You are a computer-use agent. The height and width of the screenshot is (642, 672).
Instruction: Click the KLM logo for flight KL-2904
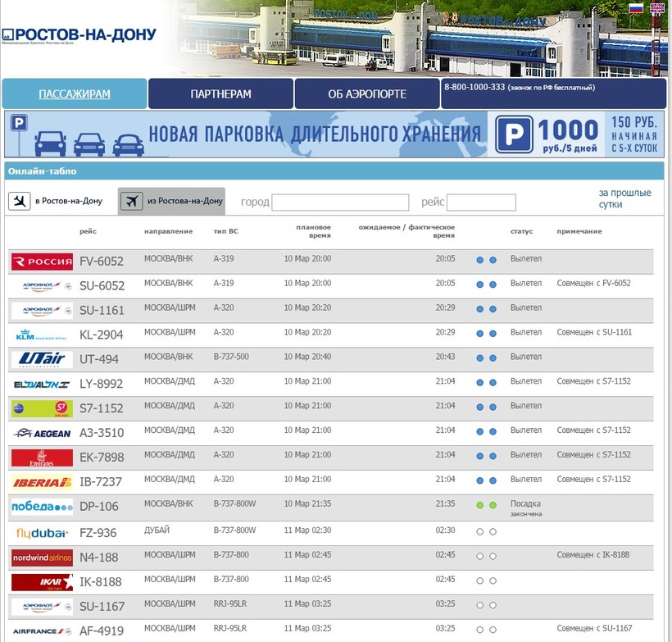(x=42, y=335)
